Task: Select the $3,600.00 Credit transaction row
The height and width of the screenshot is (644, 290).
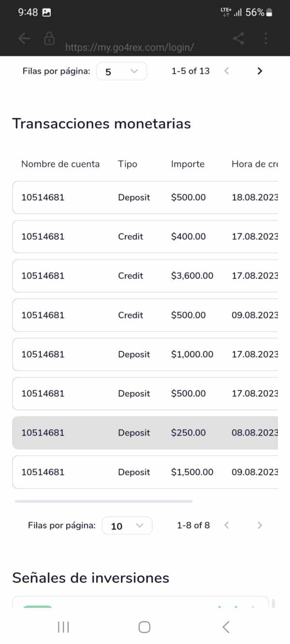Action: (145, 276)
